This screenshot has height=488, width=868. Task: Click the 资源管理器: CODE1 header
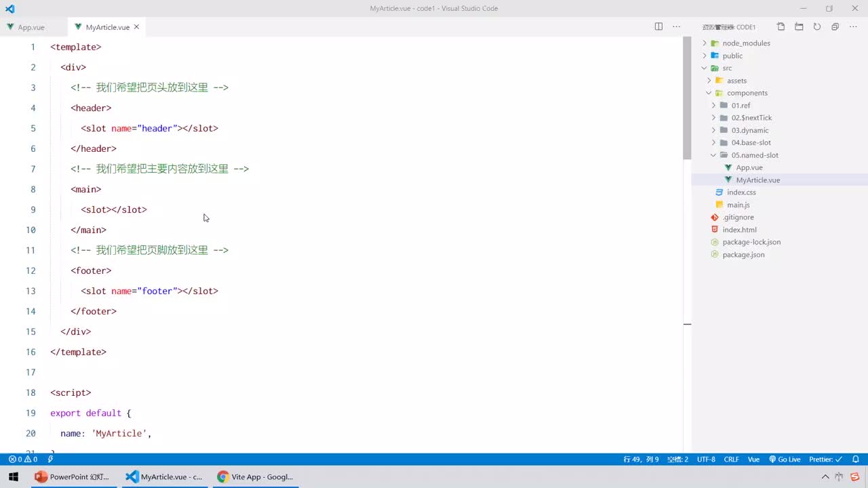pos(729,27)
